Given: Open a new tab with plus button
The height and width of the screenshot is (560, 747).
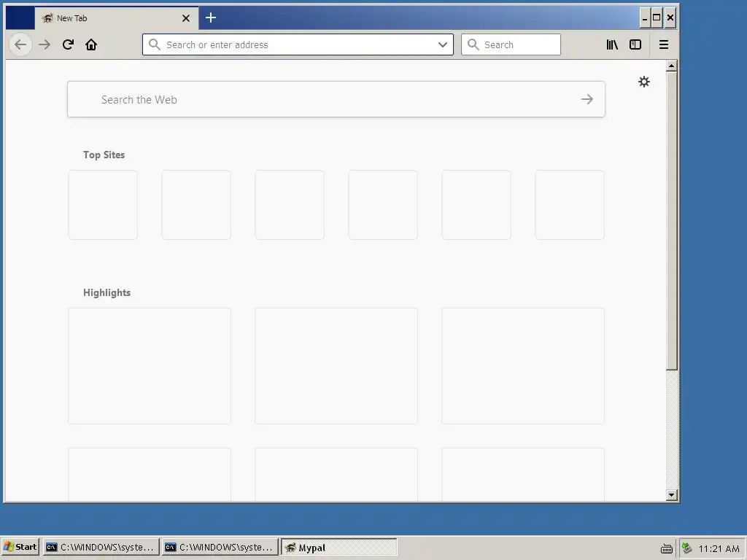Looking at the screenshot, I should pyautogui.click(x=211, y=18).
